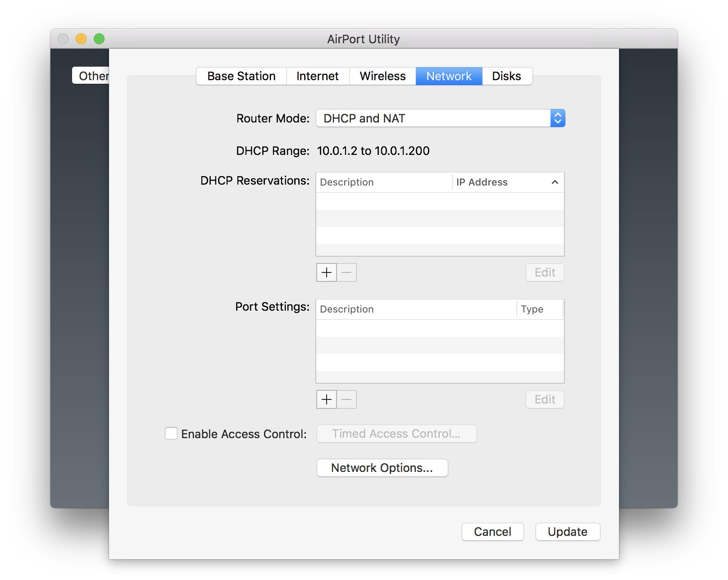Screen dimensions: 728x580
Task: Open the Router Mode dropdown
Action: coord(441,118)
